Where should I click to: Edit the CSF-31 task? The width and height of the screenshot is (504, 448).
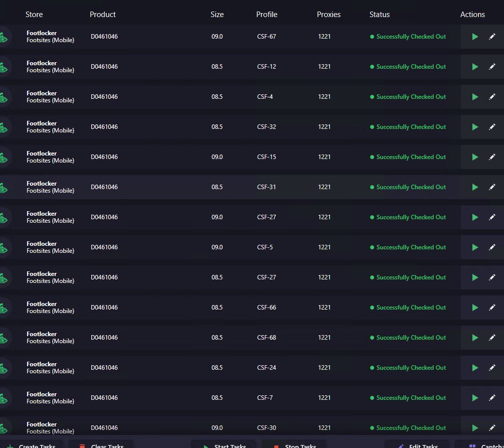click(x=492, y=187)
